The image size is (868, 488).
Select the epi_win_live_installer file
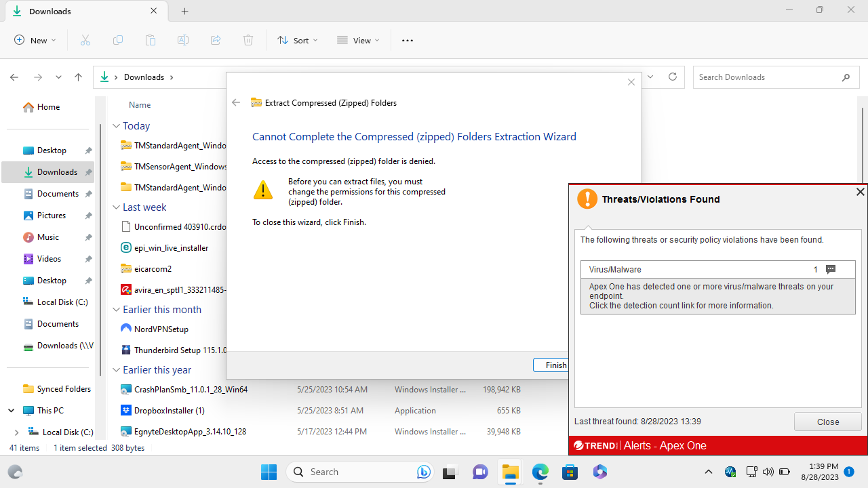coord(171,248)
